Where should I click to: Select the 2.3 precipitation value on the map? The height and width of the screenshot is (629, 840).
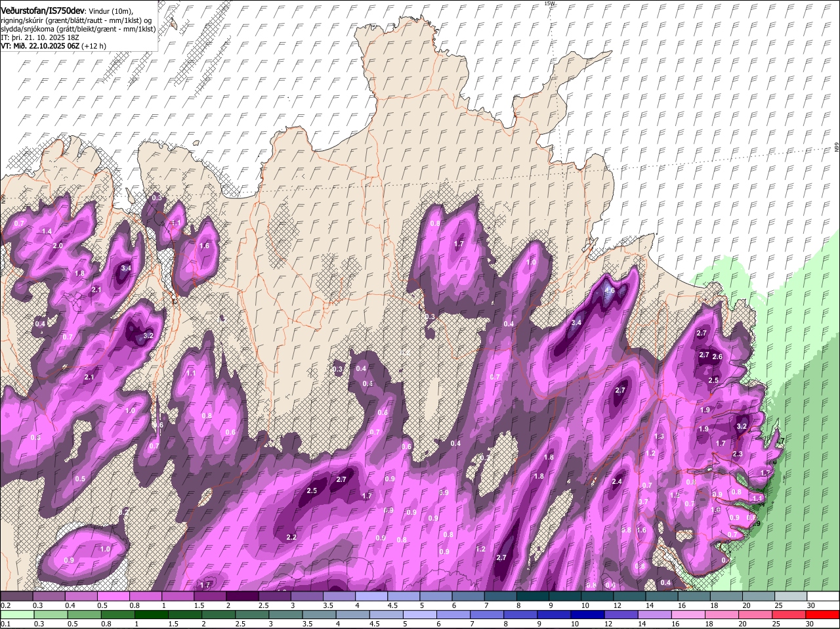point(737,454)
